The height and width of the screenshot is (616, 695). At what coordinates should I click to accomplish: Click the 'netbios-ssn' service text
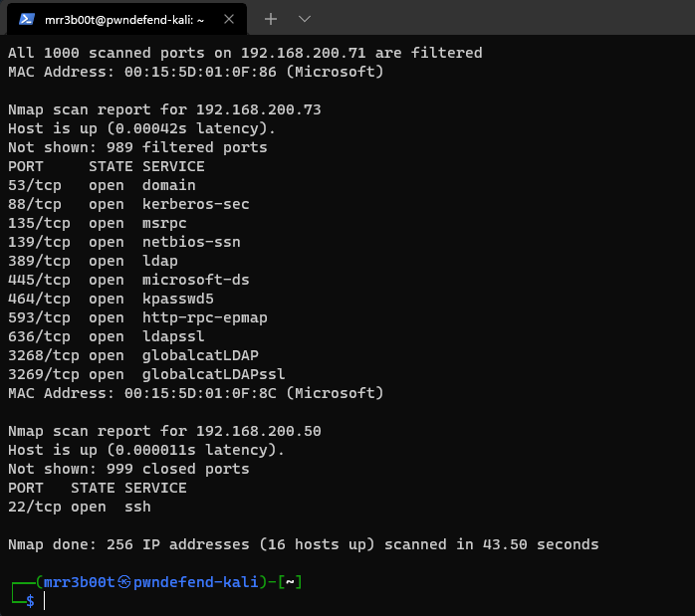pos(191,242)
